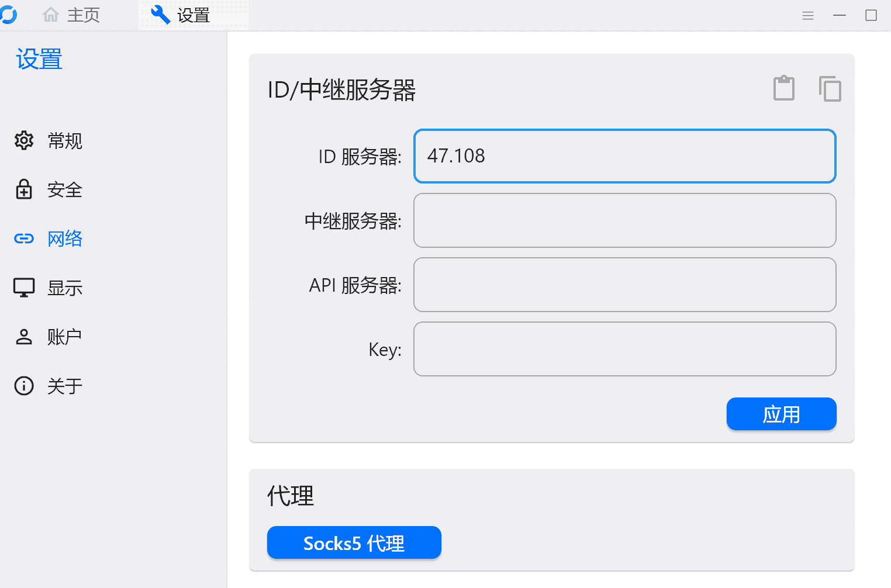Apply server settings with 应用 button
The height and width of the screenshot is (588, 891).
tap(781, 414)
